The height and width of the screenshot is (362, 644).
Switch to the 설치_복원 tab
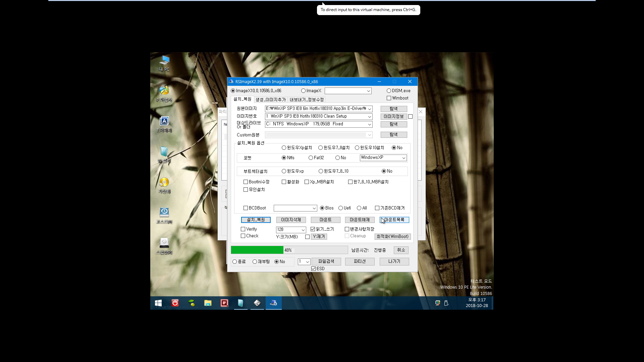(243, 99)
